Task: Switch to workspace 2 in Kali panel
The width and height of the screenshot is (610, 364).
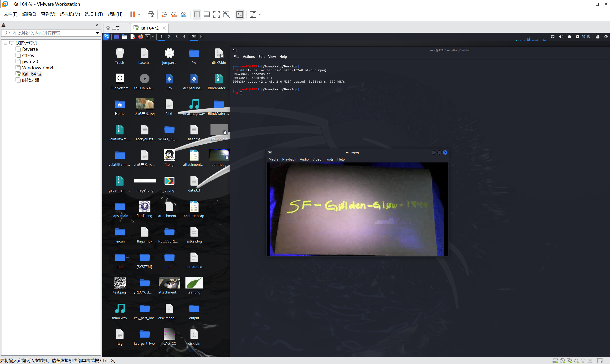Action: click(x=169, y=36)
